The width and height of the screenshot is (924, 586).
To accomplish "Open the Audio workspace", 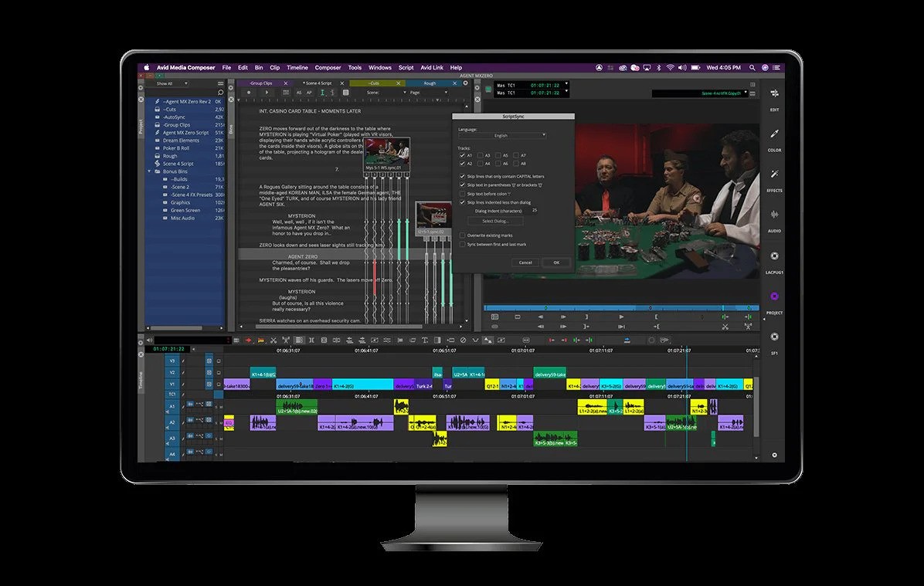I will click(x=774, y=215).
